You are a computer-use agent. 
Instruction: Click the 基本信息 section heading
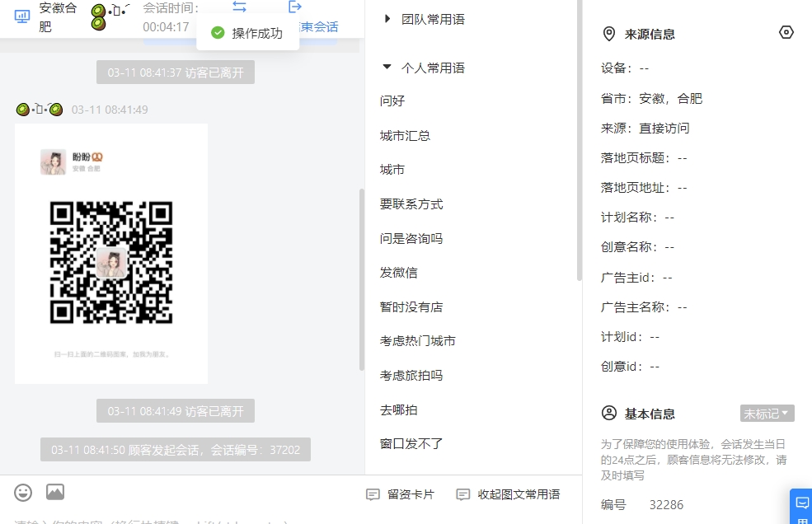[x=650, y=414]
